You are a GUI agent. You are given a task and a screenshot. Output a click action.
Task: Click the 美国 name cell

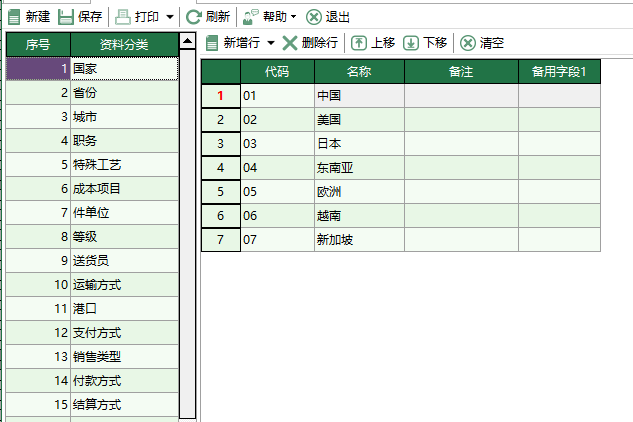359,120
